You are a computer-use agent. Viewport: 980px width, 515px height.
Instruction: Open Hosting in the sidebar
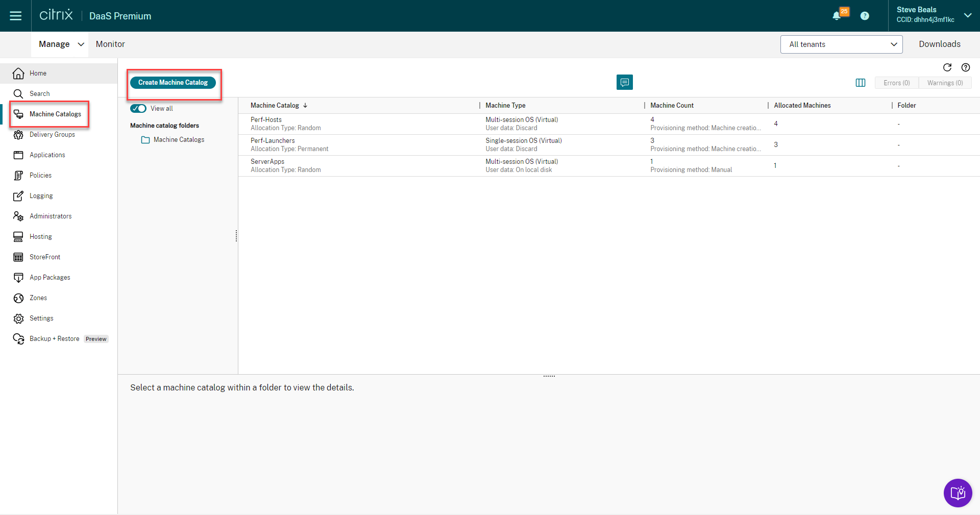41,237
